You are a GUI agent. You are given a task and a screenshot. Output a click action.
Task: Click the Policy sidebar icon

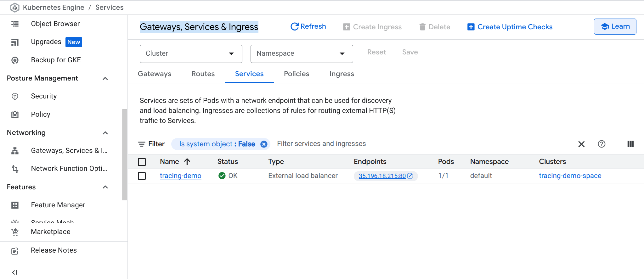[15, 114]
